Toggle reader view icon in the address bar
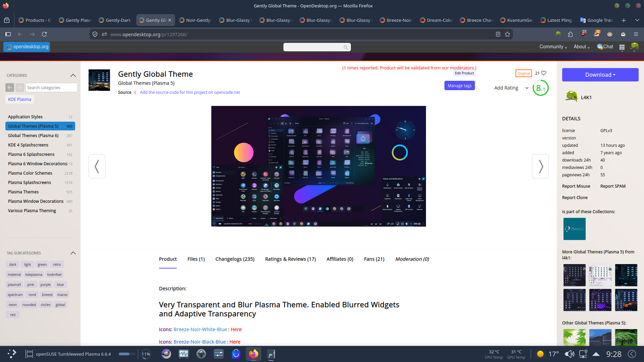The width and height of the screenshot is (644, 362). (498, 34)
